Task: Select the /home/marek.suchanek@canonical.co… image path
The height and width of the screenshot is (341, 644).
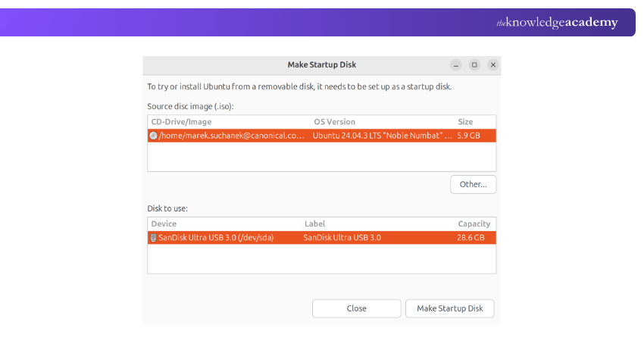Action: click(x=232, y=136)
